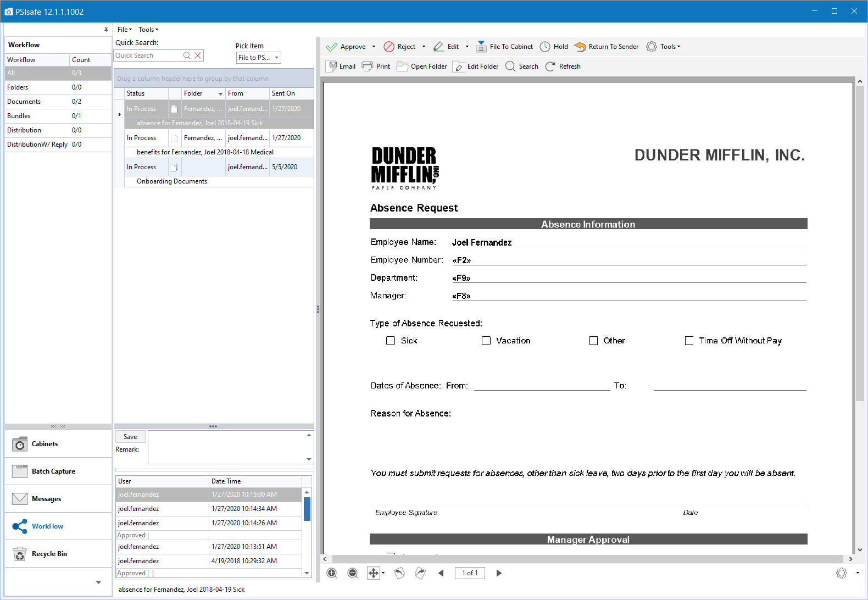Rotate page clockwise

click(420, 573)
